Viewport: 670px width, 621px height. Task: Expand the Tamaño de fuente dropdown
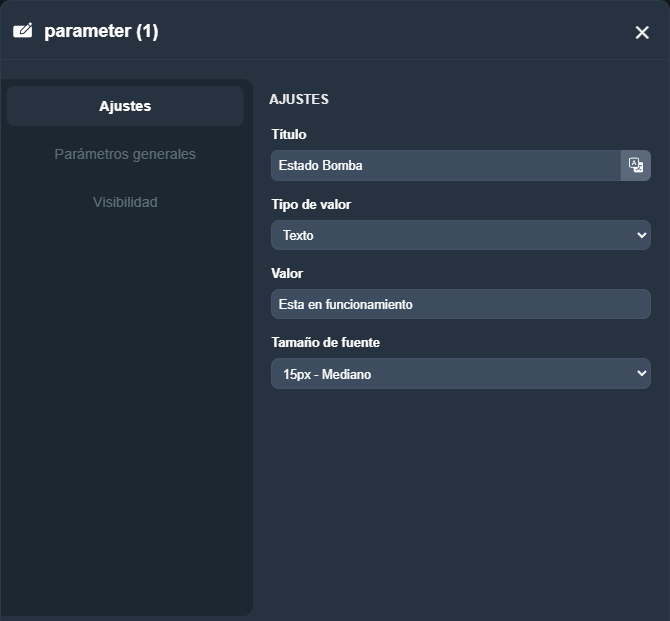[x=460, y=374]
